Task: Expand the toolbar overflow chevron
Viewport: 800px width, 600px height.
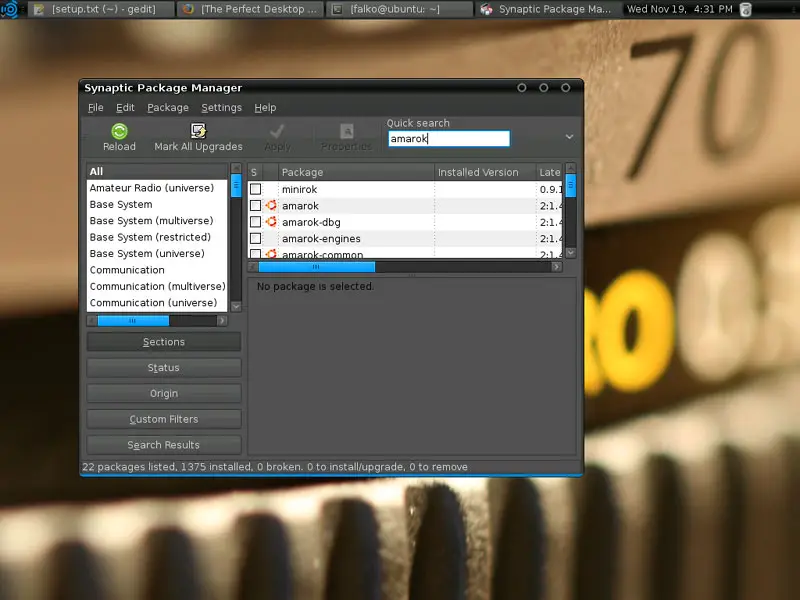Action: [569, 137]
